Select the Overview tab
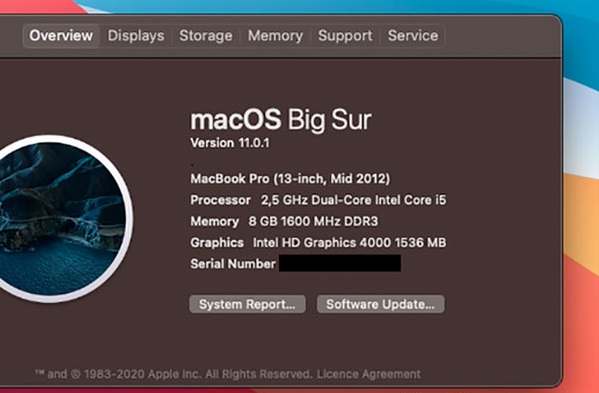599x393 pixels. tap(61, 36)
